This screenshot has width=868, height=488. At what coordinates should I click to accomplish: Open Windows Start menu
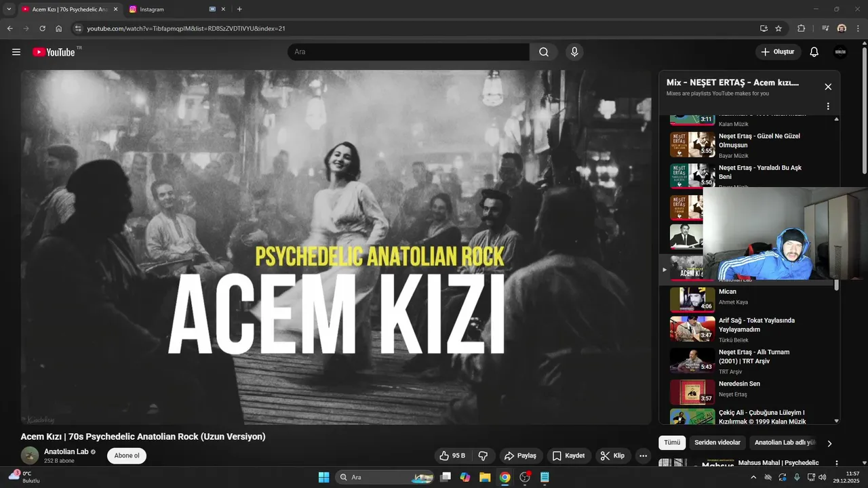coord(323,477)
